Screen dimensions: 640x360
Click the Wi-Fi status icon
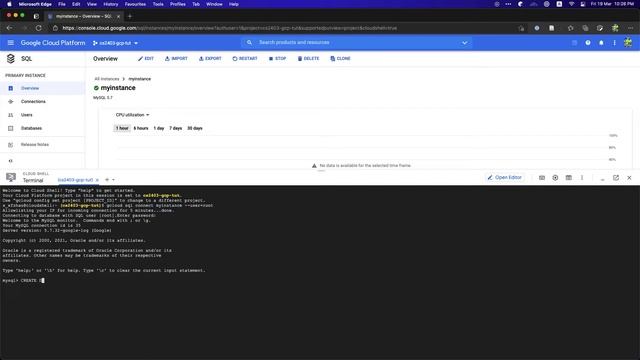571,4
